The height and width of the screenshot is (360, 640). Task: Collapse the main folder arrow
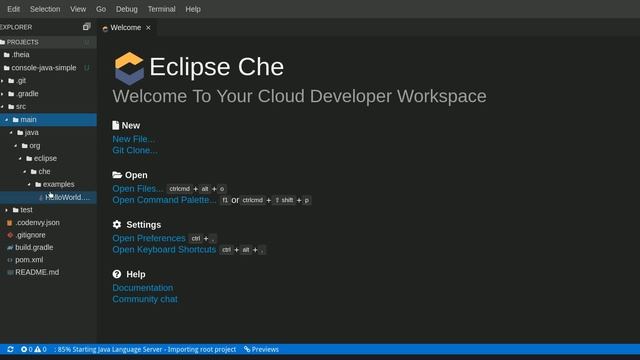[x=7, y=120]
